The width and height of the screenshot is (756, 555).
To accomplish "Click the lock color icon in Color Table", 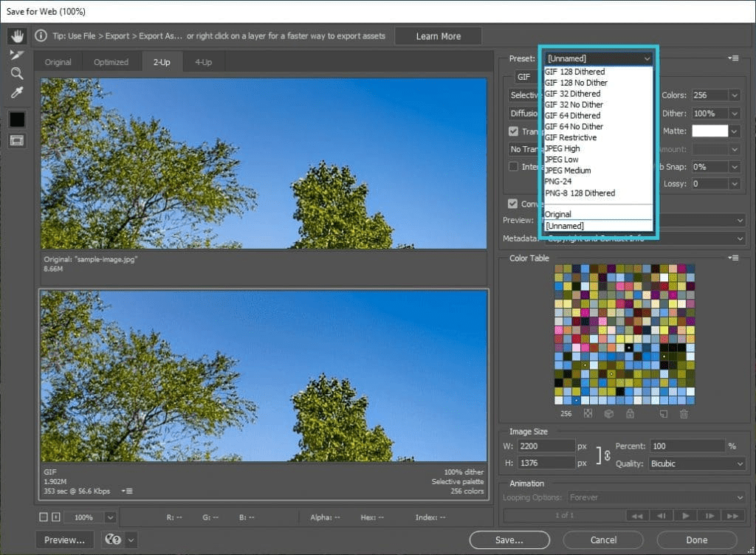I will point(630,414).
